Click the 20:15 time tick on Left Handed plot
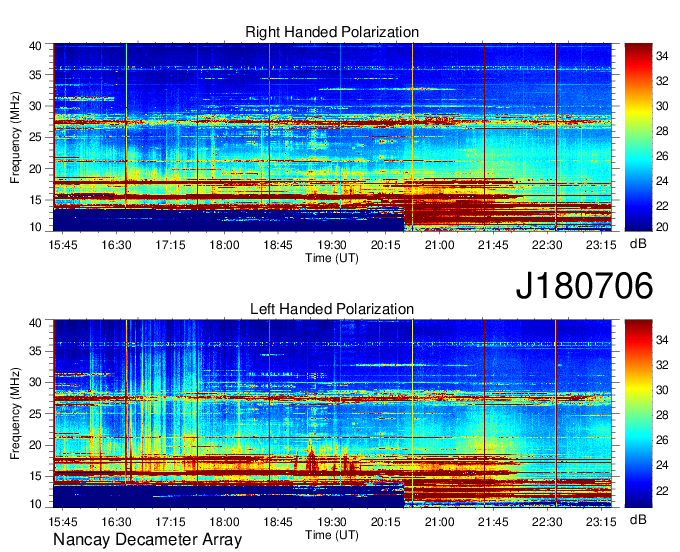Screen dimensions: 680x552 (386, 521)
